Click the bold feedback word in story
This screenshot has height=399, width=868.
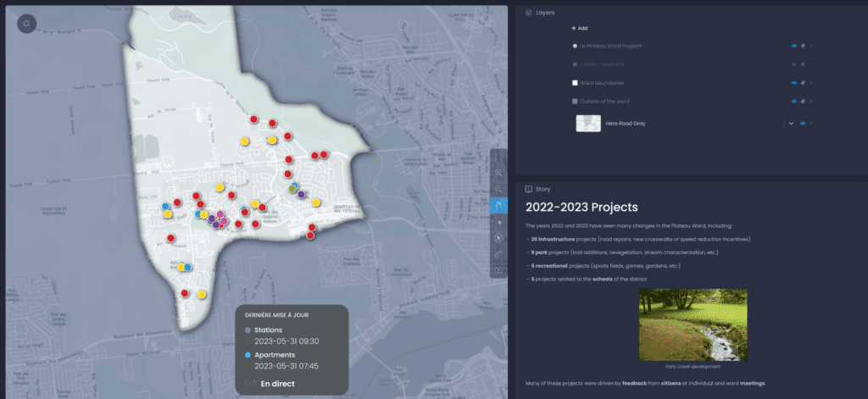click(x=632, y=384)
